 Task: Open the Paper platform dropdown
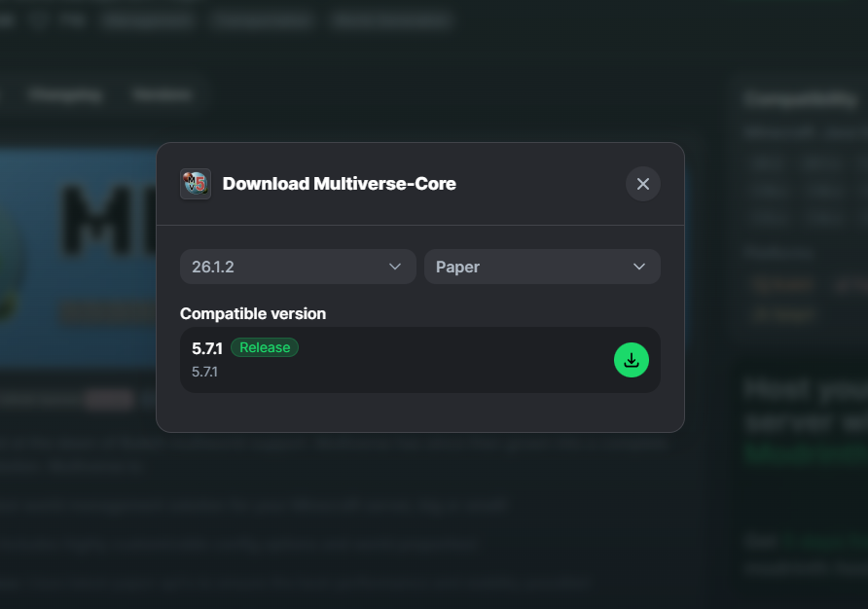pyautogui.click(x=542, y=267)
